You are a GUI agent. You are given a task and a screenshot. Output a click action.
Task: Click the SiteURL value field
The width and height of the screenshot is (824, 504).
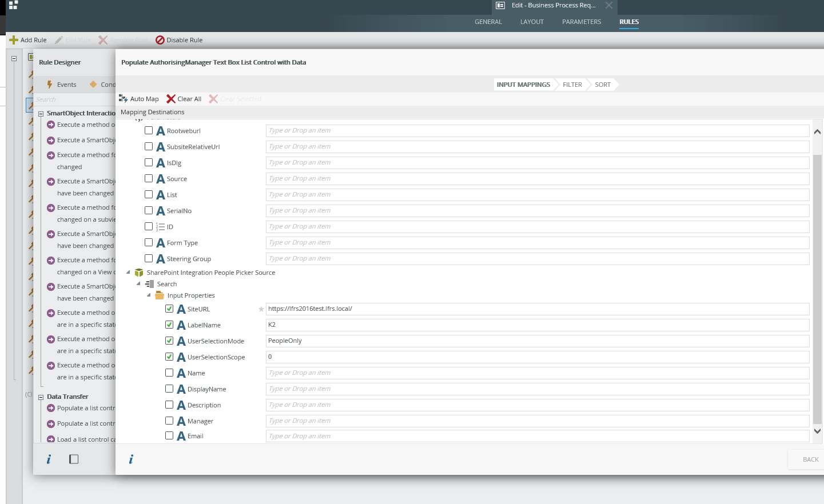tap(538, 309)
